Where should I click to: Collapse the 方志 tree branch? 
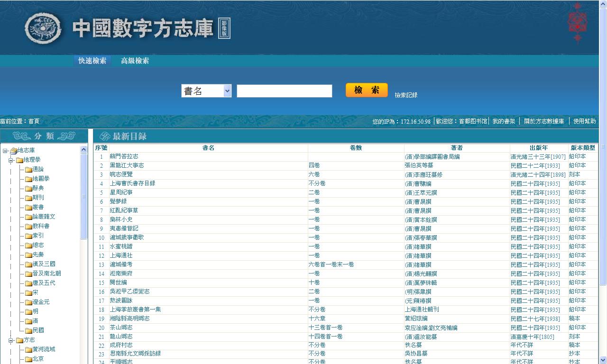pos(11,340)
